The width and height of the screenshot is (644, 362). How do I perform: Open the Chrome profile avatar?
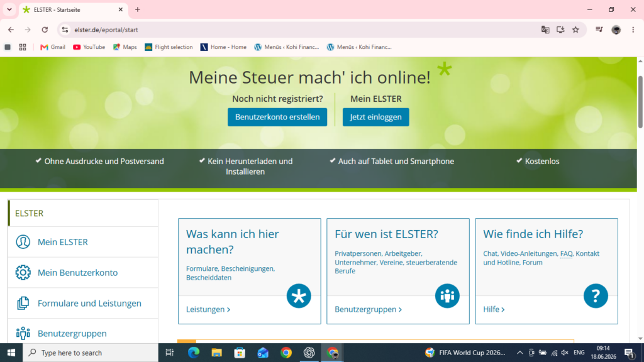616,30
